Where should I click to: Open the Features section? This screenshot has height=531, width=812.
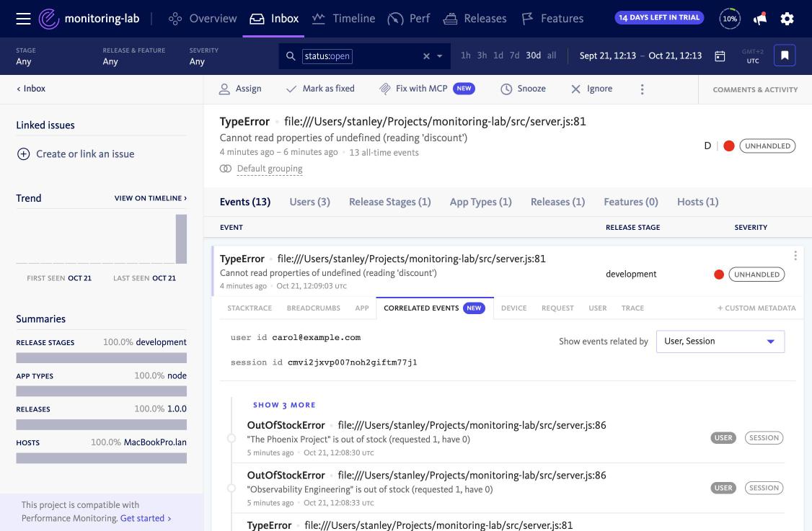tap(552, 19)
